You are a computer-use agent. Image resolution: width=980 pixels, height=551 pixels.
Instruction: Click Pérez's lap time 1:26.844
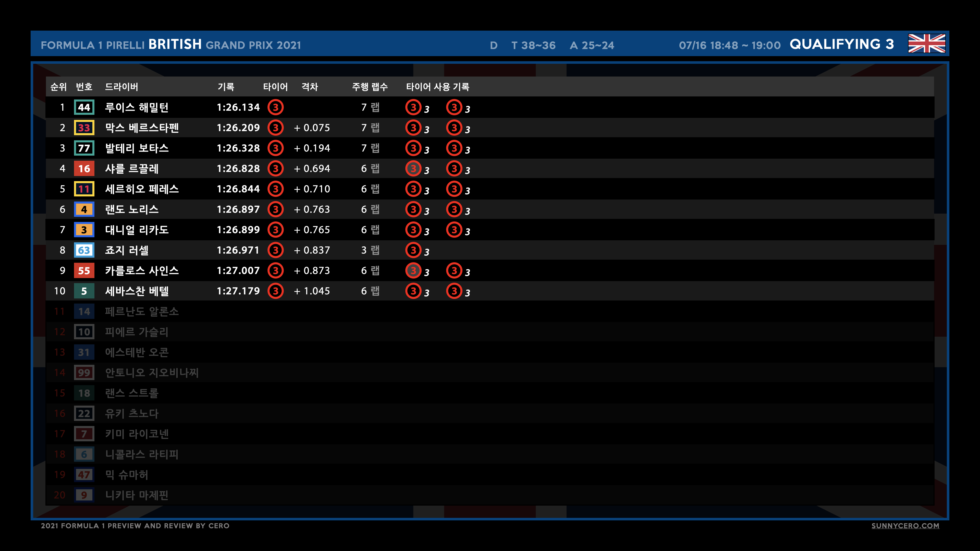pos(238,189)
